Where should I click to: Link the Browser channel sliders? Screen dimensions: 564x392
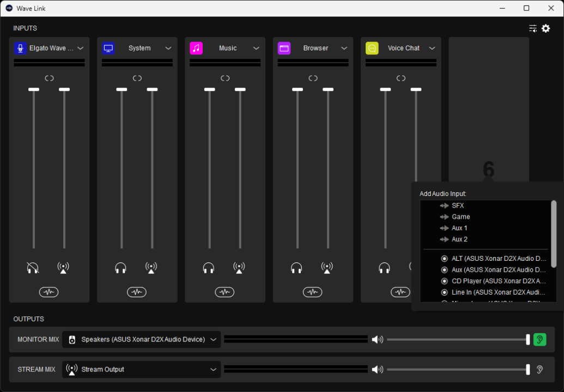pyautogui.click(x=313, y=78)
